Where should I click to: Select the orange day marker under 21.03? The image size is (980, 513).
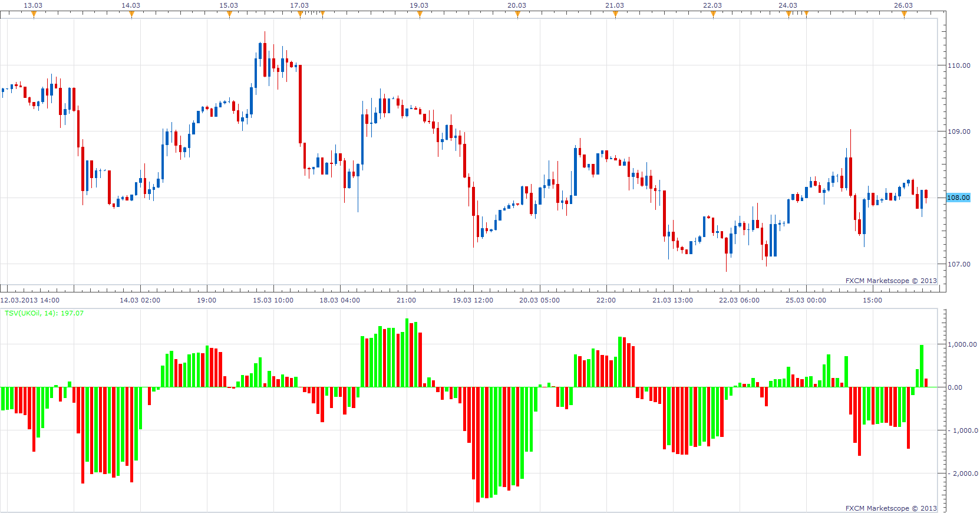pyautogui.click(x=615, y=15)
